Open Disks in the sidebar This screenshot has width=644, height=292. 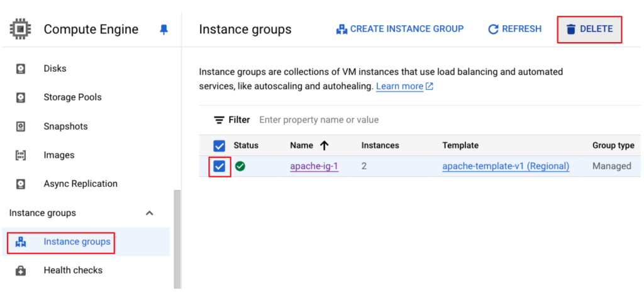click(x=55, y=68)
